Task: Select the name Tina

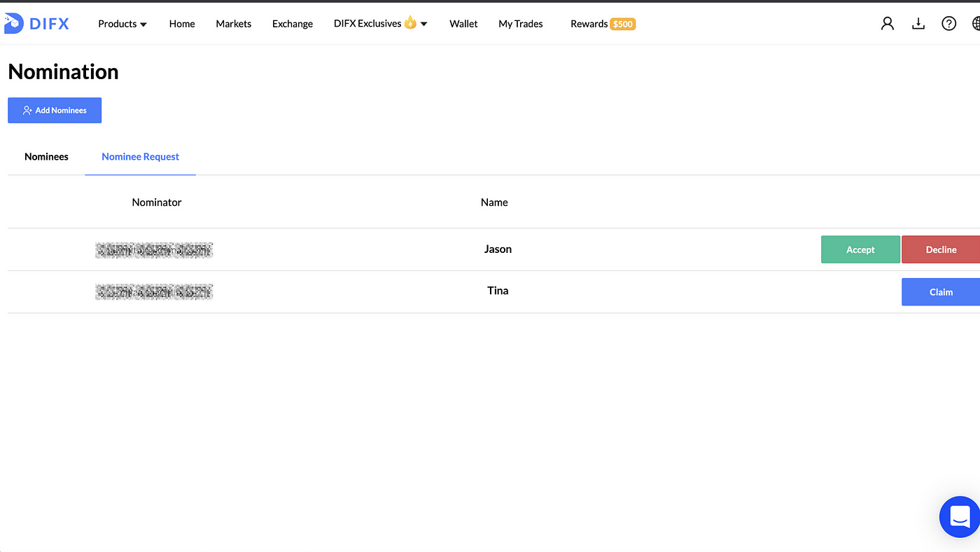Action: pyautogui.click(x=498, y=291)
